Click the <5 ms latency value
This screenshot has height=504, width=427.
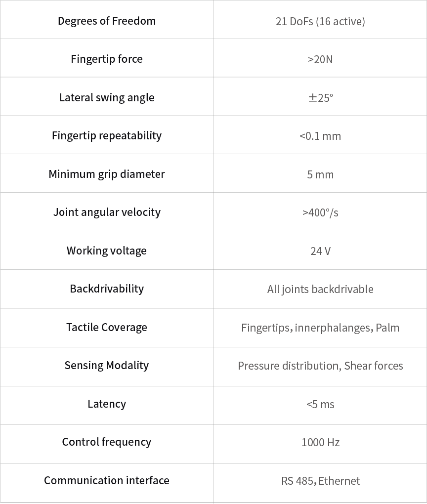pyautogui.click(x=320, y=404)
